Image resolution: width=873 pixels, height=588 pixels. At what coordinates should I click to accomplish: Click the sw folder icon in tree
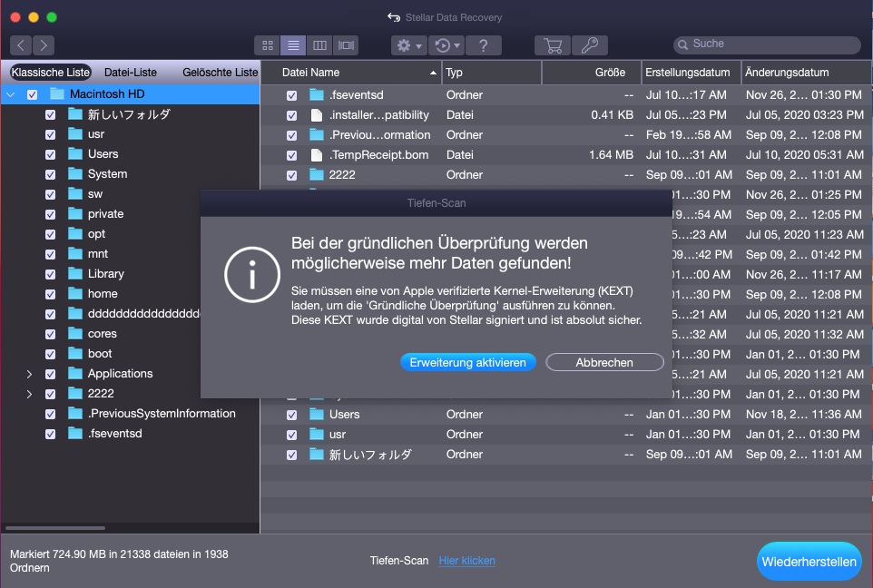(x=75, y=194)
